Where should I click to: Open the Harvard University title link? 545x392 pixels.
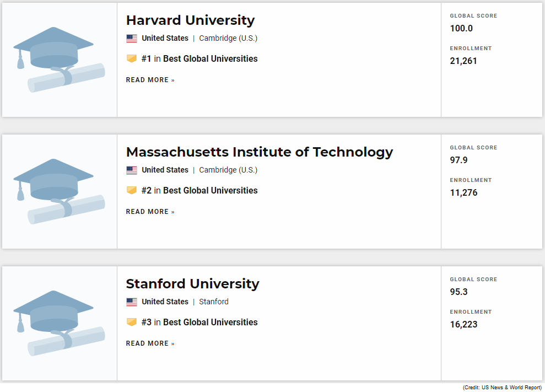click(x=190, y=20)
